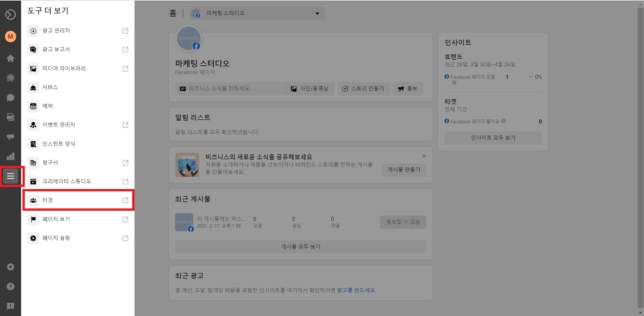This screenshot has height=316, width=644.
Task: Open settings gear in left rail
Action: (10, 267)
